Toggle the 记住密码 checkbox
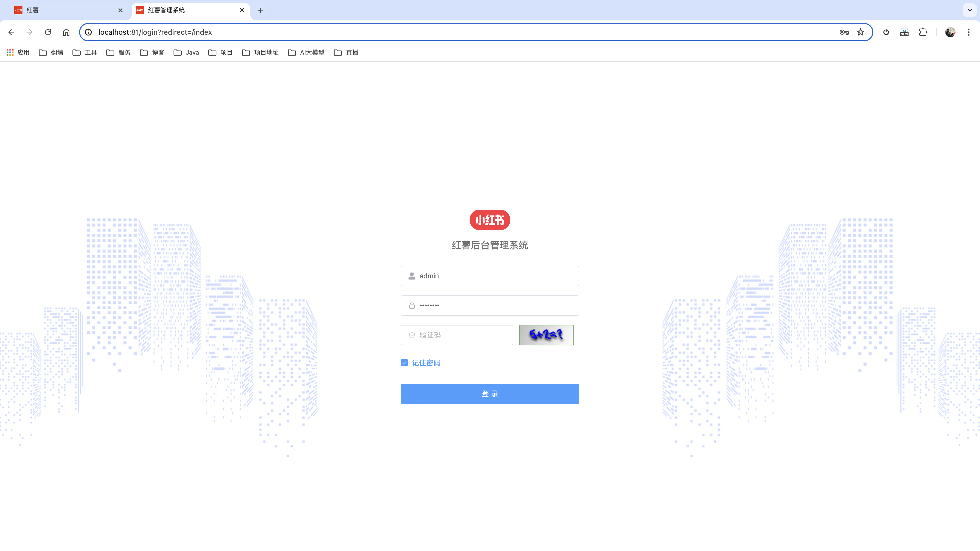The width and height of the screenshot is (980, 551). (404, 363)
